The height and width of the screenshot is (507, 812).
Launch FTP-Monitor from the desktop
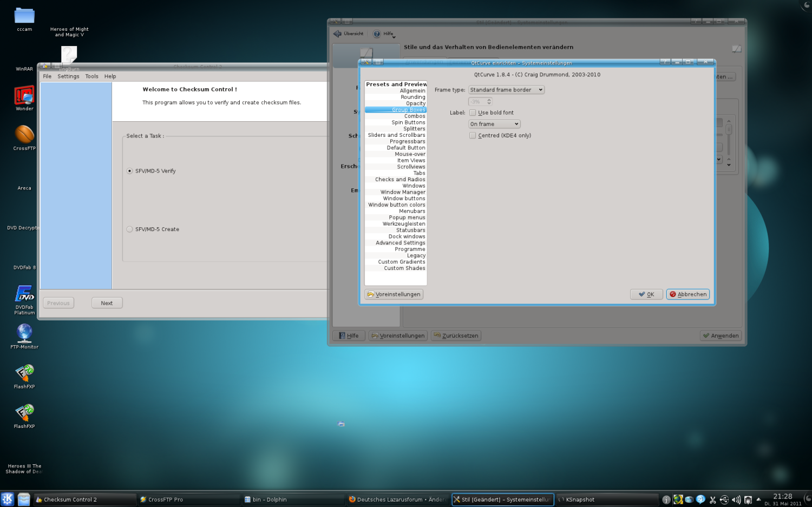pyautogui.click(x=24, y=333)
